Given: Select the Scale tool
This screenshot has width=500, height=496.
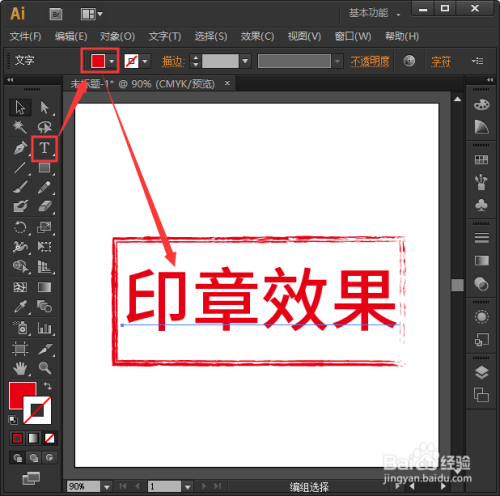Looking at the screenshot, I should tap(44, 228).
